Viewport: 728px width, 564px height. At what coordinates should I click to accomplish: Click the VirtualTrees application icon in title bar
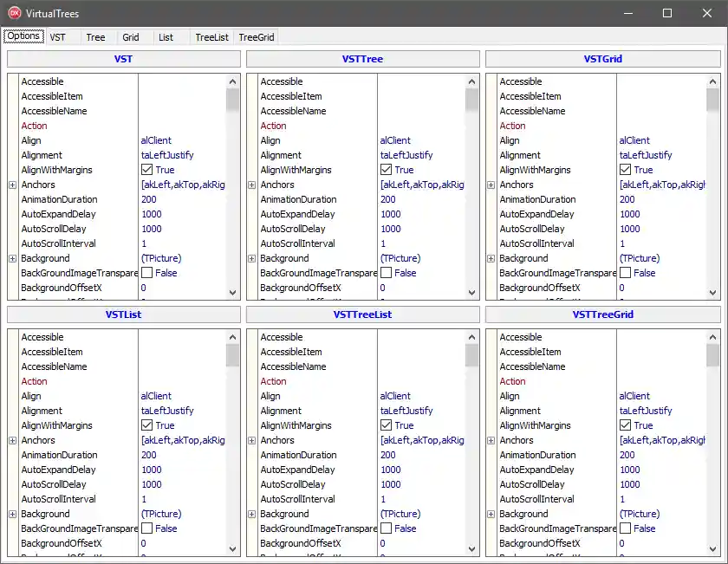click(x=12, y=13)
